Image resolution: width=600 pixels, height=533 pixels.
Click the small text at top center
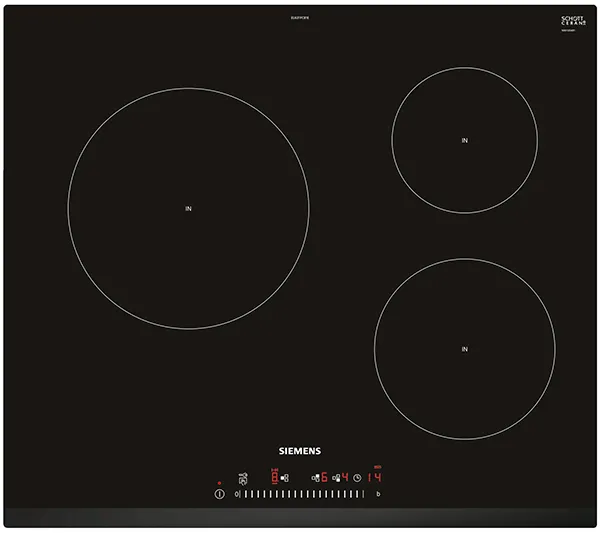pyautogui.click(x=299, y=14)
